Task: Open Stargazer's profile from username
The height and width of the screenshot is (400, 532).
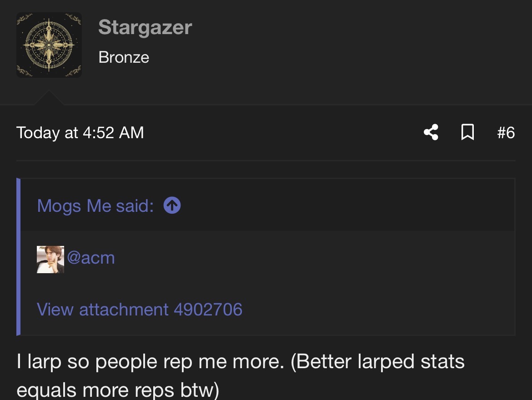Action: [x=145, y=27]
